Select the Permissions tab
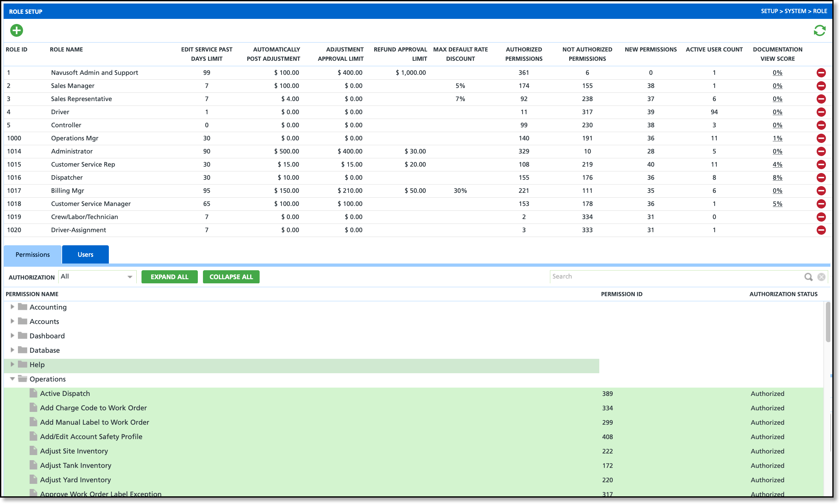Viewport: 840px width, 504px height. (x=33, y=254)
